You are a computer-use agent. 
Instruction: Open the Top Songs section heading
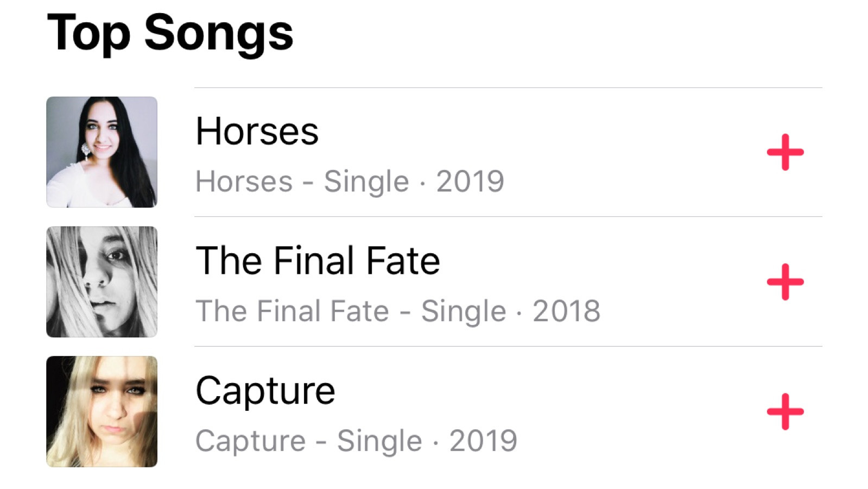[x=170, y=34]
